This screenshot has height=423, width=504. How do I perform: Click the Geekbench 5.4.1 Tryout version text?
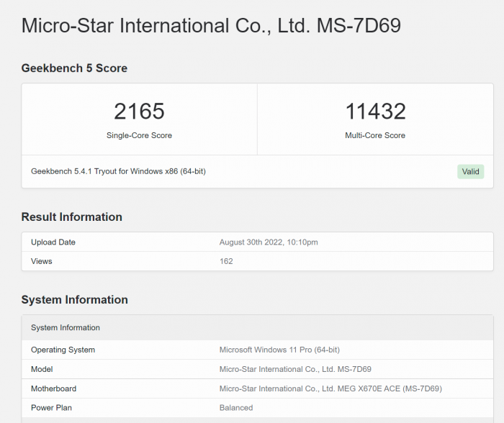[x=118, y=171]
